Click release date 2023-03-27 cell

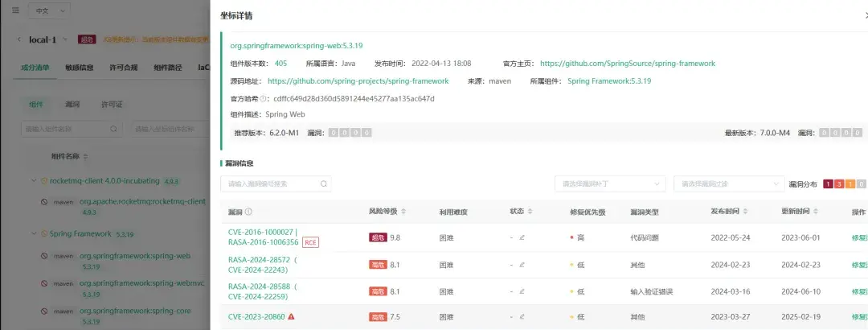(730, 317)
